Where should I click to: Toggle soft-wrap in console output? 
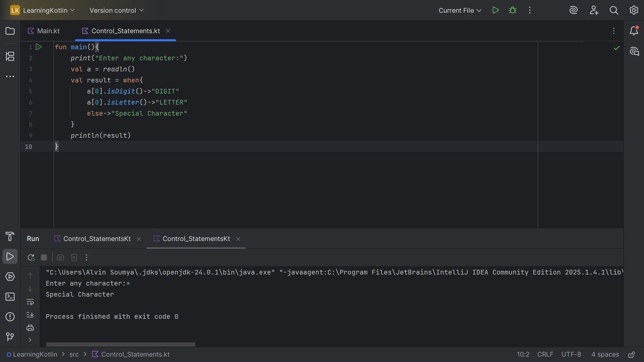coord(30,302)
